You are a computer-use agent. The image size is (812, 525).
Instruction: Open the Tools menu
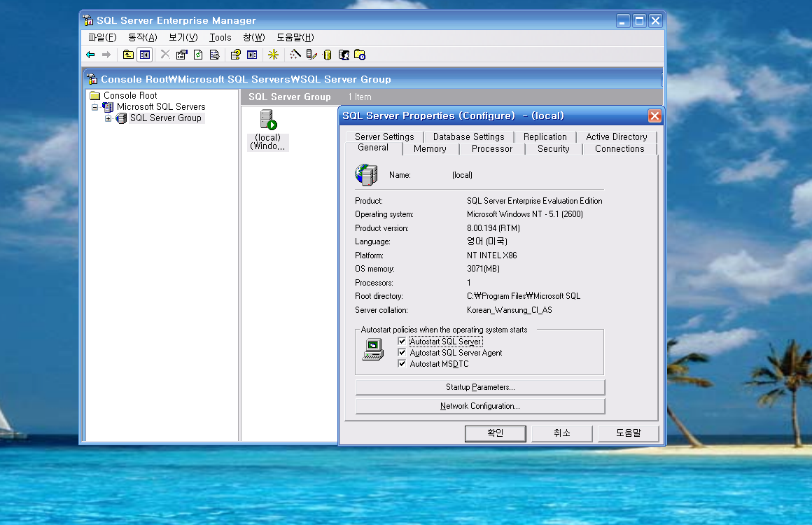click(x=220, y=37)
